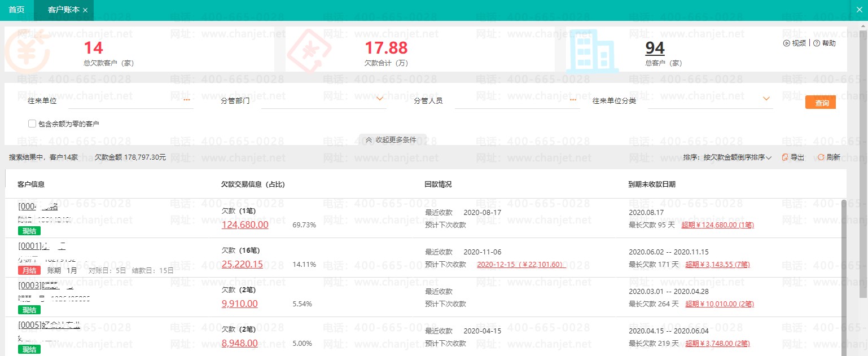Click the orange 查询 button
868x356 pixels.
(820, 103)
